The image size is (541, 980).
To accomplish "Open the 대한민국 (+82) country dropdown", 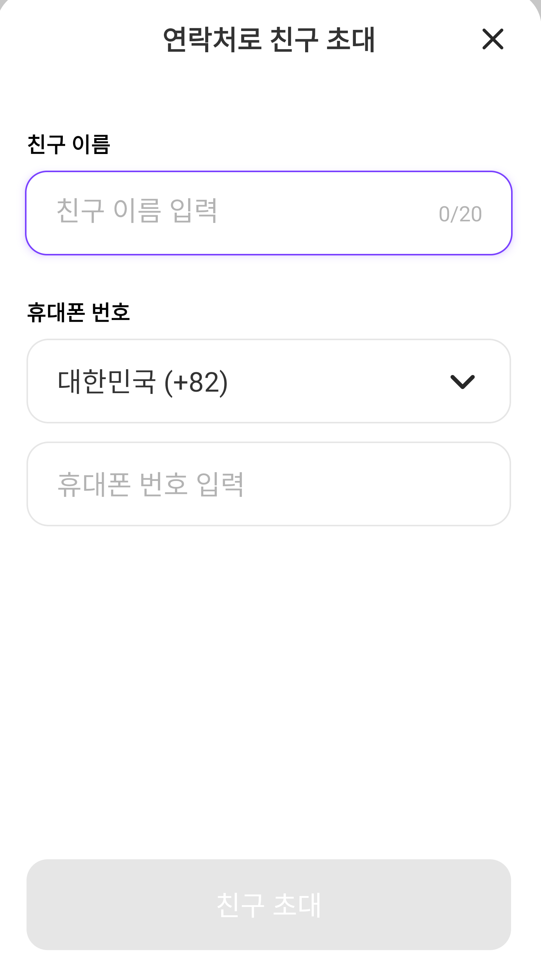I will (268, 381).
